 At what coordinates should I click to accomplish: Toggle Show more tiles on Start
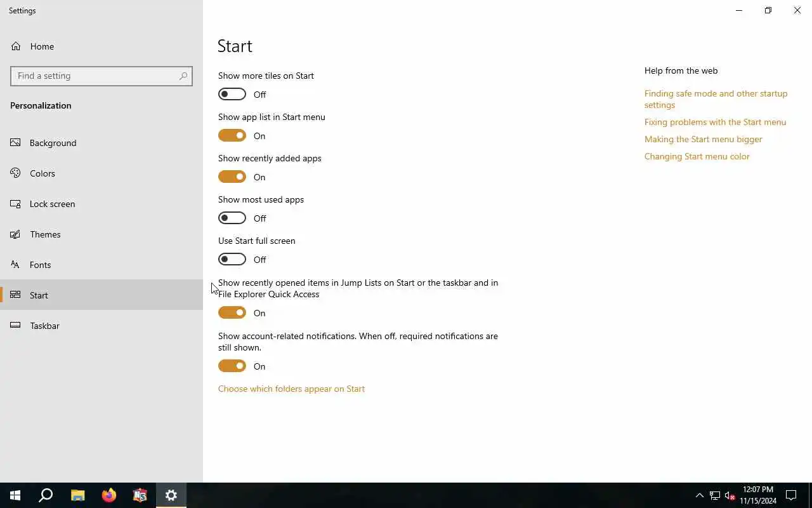(x=232, y=95)
